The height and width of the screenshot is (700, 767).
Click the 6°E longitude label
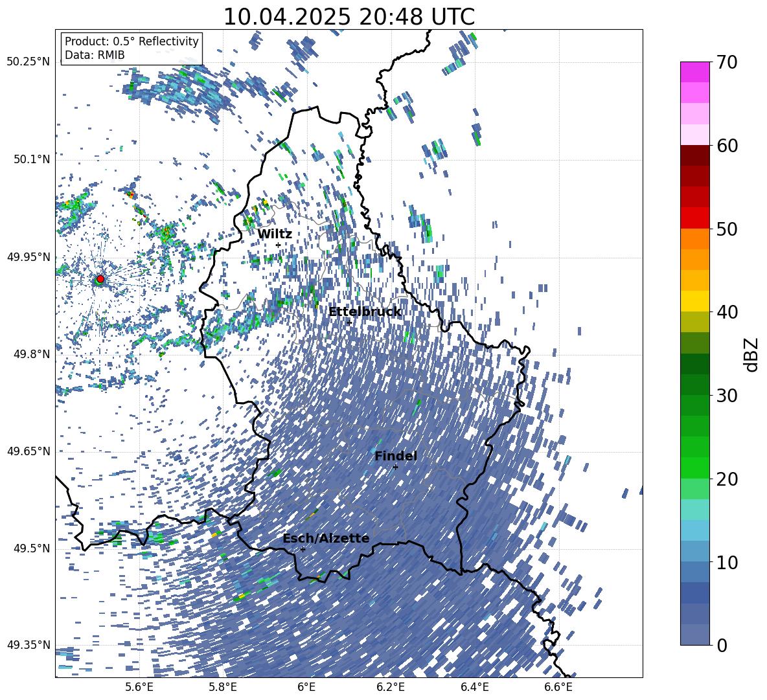pyautogui.click(x=306, y=687)
